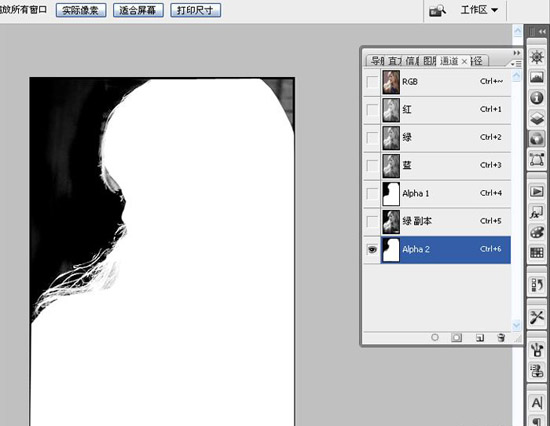This screenshot has height=426, width=550.
Task: Open the Histogram panel icon
Action: (x=537, y=77)
